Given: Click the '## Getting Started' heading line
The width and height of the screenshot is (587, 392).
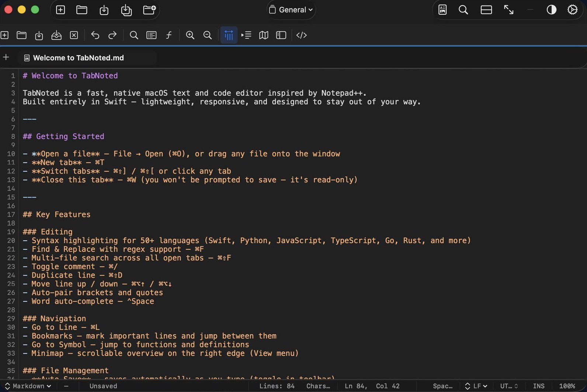Looking at the screenshot, I should coord(63,136).
